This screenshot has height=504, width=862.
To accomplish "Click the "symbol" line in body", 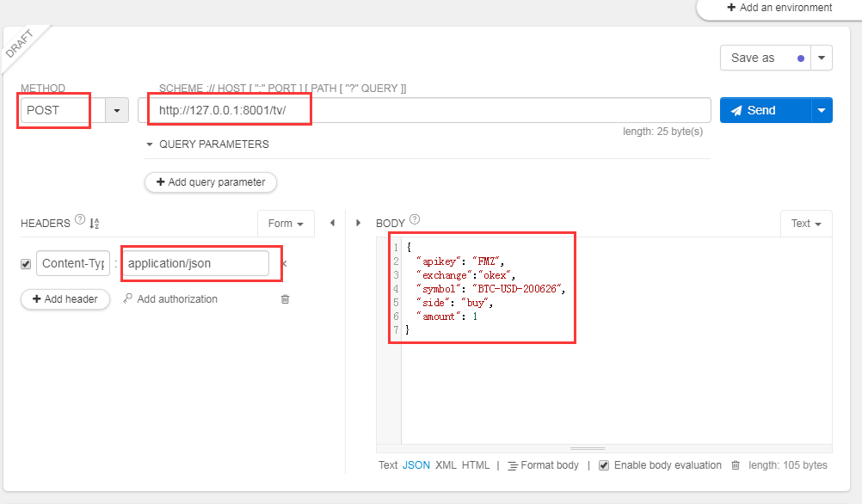I will [x=490, y=289].
